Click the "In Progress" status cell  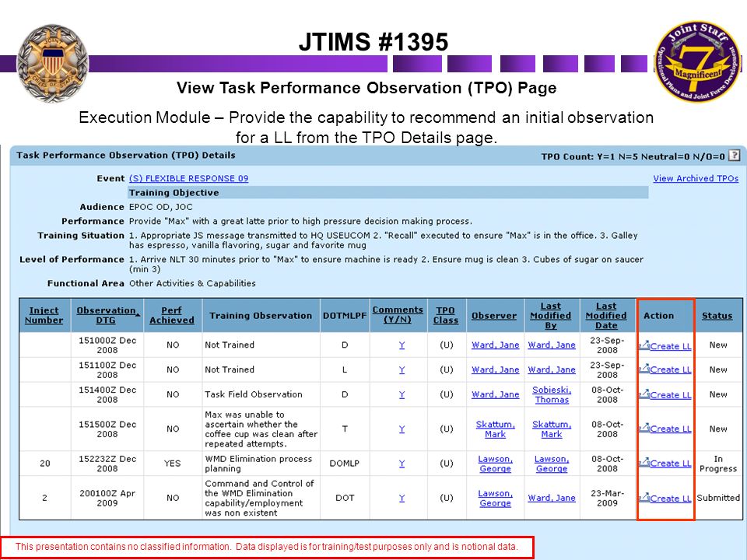click(718, 464)
